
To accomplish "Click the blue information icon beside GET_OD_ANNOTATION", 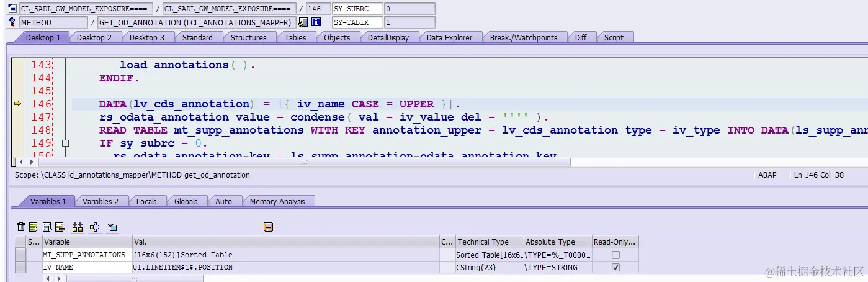I will coord(316,22).
